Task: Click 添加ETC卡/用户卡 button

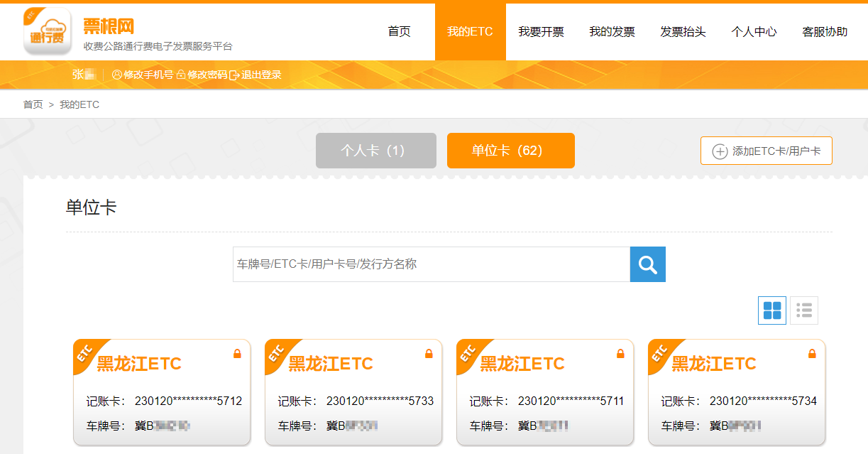Action: point(766,151)
